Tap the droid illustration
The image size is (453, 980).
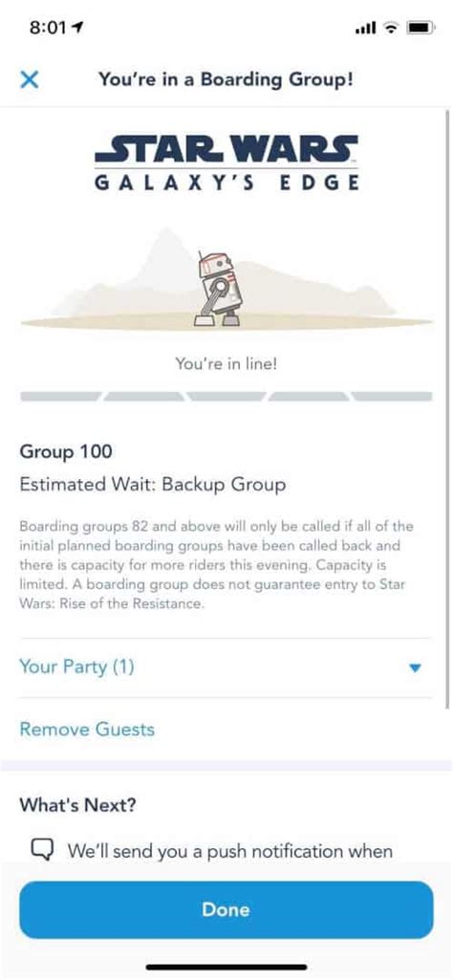coord(215,289)
